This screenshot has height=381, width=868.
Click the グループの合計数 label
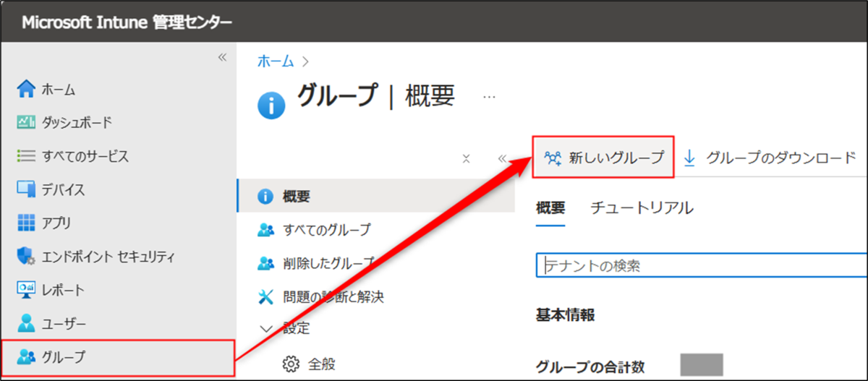(590, 367)
